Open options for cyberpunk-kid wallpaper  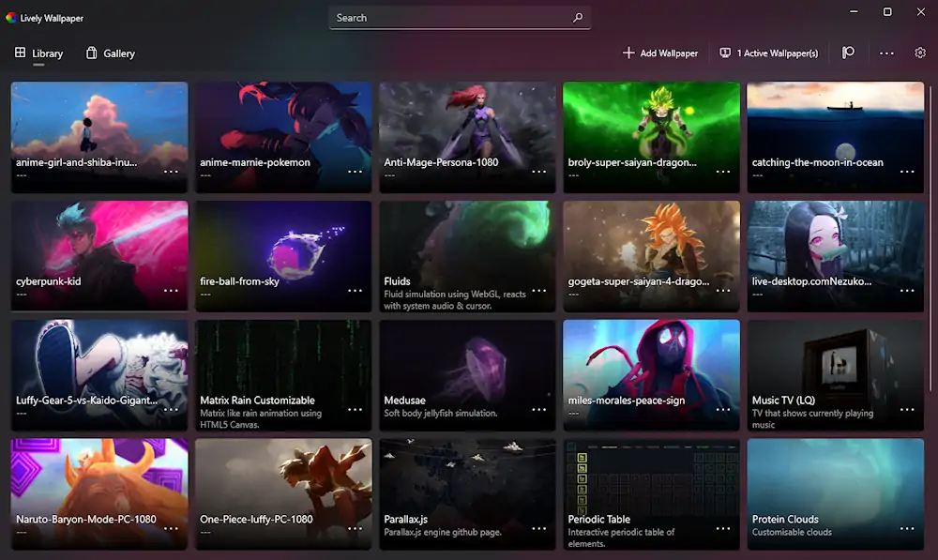point(171,291)
